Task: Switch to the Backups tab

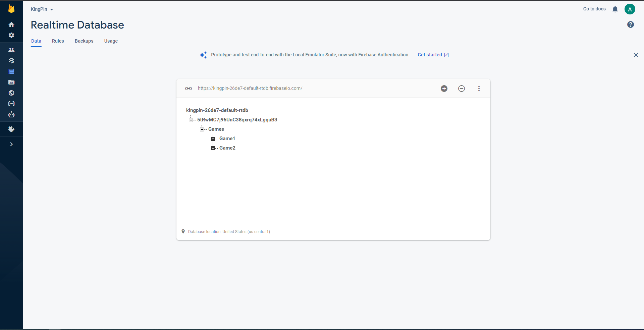Action: pyautogui.click(x=84, y=41)
